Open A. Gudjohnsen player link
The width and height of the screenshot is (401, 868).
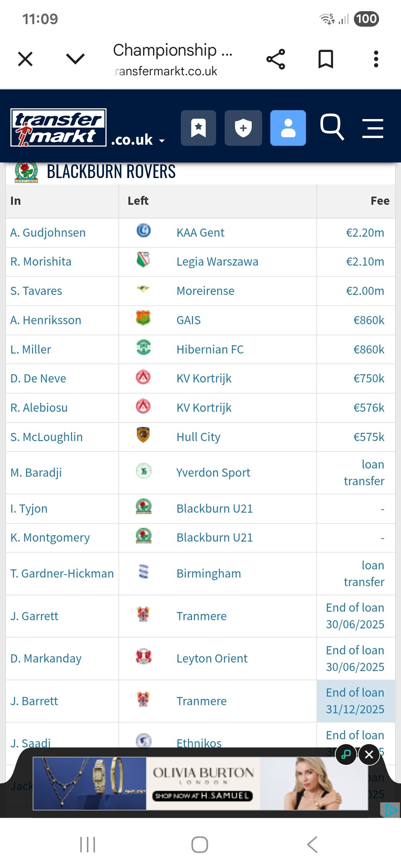click(x=48, y=233)
